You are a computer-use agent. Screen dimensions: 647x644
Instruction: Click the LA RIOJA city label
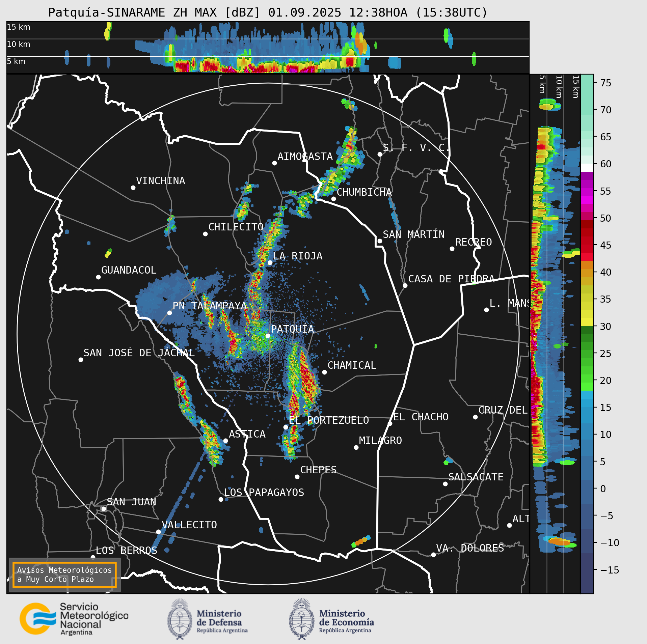pyautogui.click(x=298, y=256)
